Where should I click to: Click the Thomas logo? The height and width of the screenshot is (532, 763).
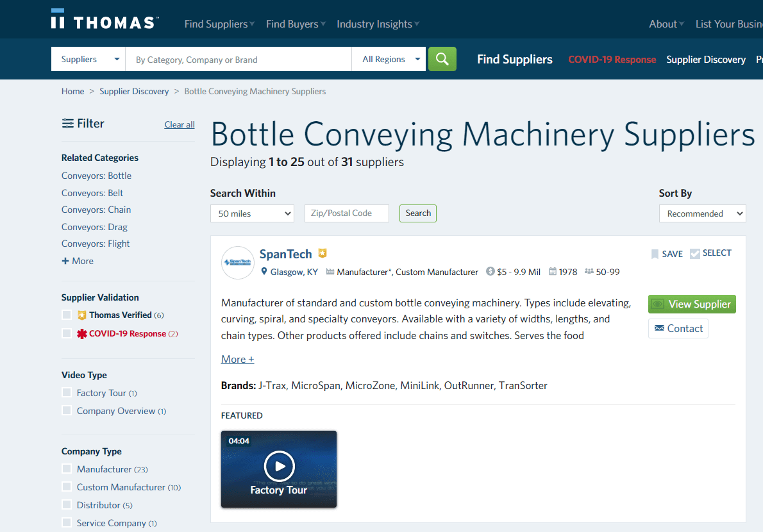(x=105, y=19)
